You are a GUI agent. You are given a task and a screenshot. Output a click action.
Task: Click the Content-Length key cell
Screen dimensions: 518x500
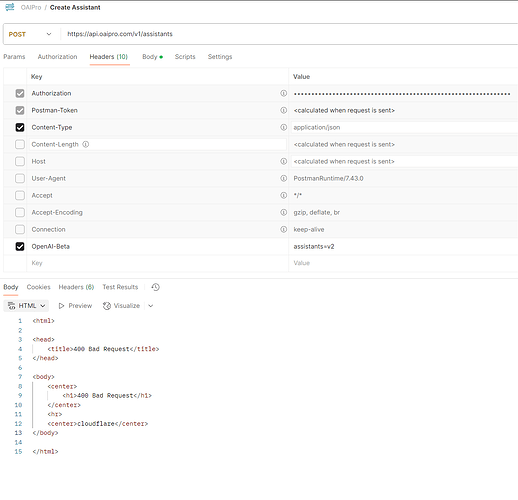158,144
